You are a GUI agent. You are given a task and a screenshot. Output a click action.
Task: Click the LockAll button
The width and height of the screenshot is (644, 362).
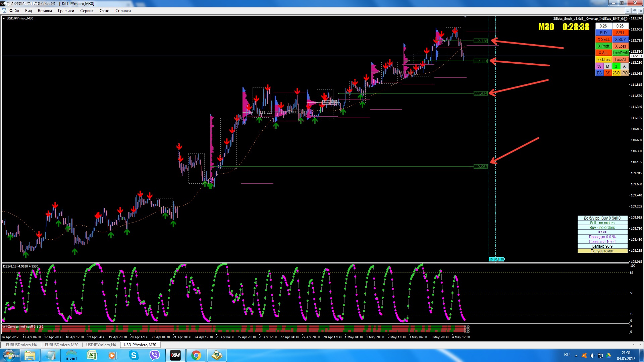620,59
